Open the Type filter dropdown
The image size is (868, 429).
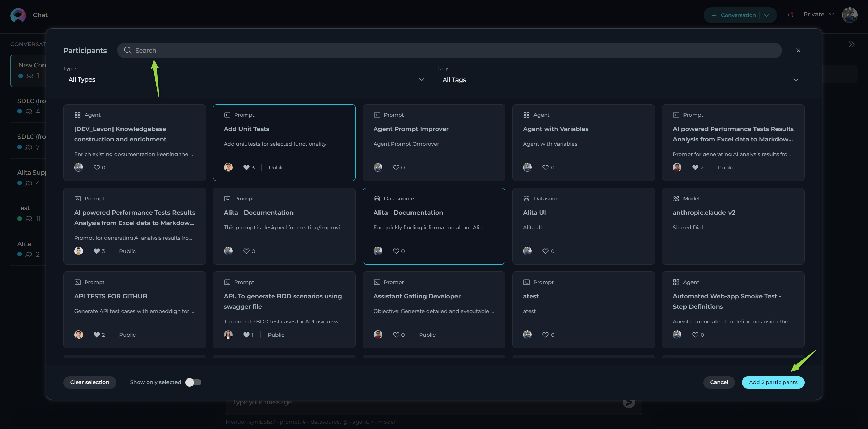click(247, 79)
